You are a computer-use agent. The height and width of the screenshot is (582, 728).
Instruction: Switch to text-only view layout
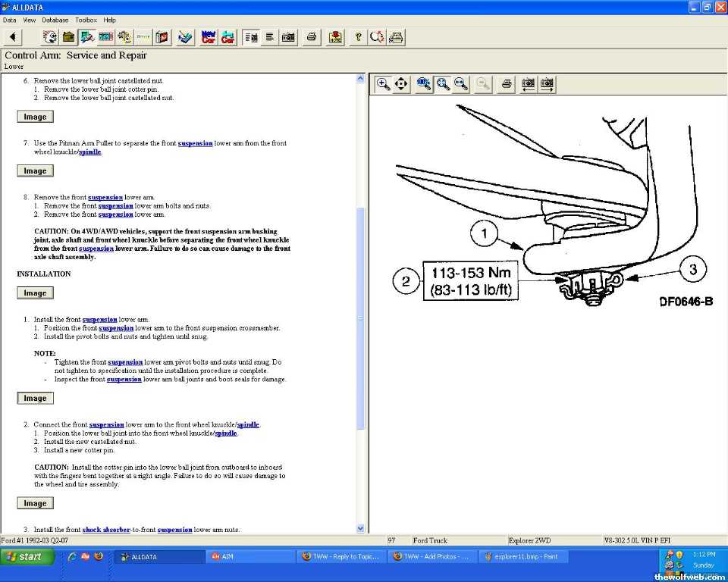269,36
